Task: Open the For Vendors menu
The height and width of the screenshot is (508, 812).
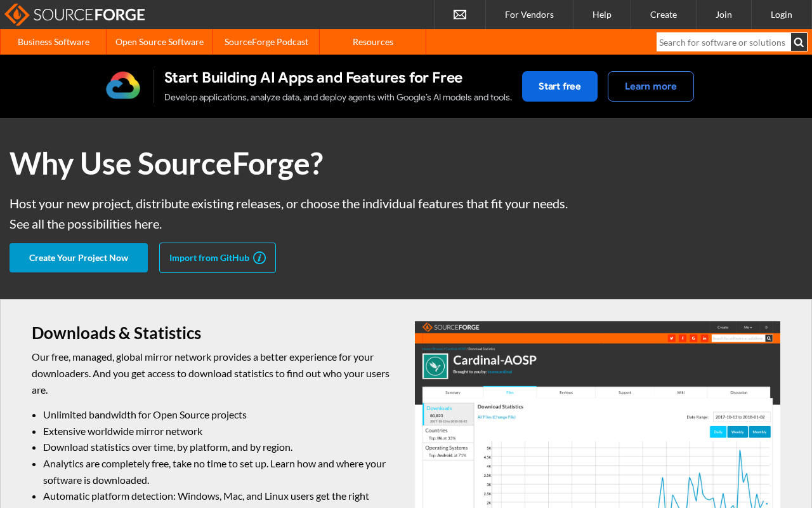Action: pyautogui.click(x=529, y=15)
